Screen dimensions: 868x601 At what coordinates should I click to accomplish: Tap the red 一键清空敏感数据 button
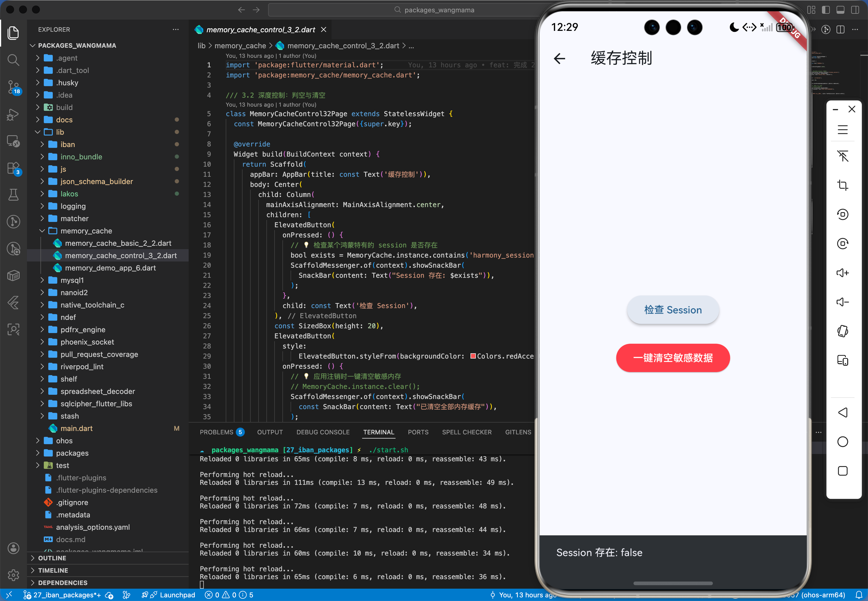(672, 358)
